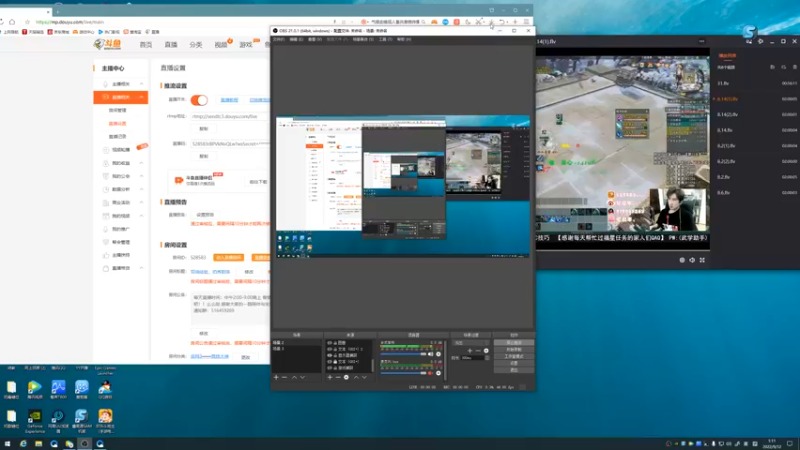
Task: Toggle visibility eye of the fifth OBS source row
Action: pyautogui.click(x=329, y=368)
